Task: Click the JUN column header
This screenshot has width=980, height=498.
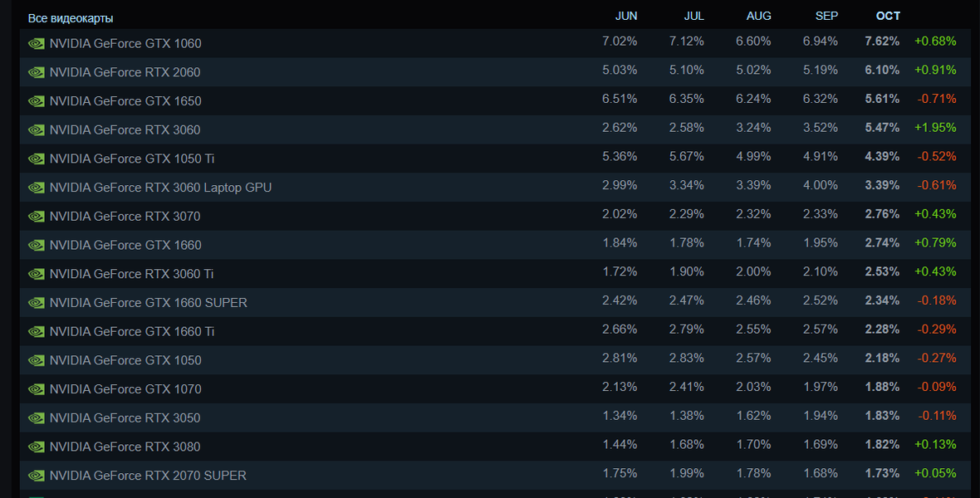Action: click(626, 16)
